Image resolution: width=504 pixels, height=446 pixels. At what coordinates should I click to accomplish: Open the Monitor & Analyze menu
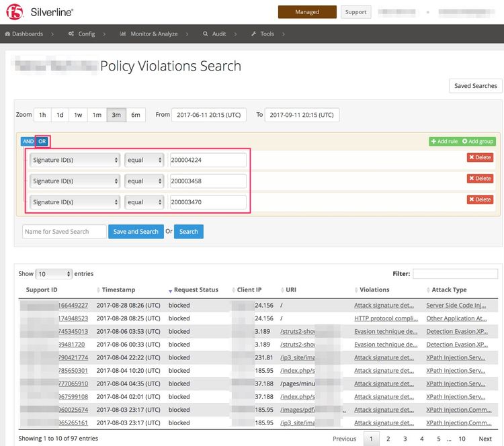pos(149,34)
